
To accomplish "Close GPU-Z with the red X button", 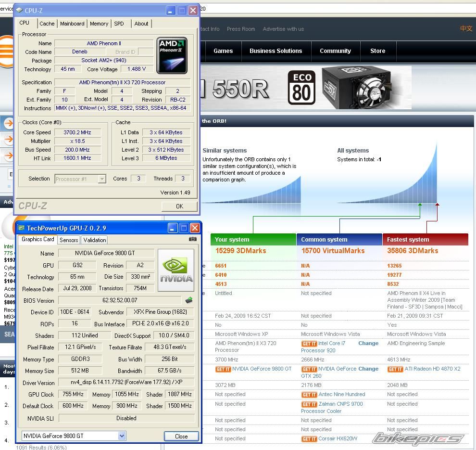I will (x=195, y=228).
